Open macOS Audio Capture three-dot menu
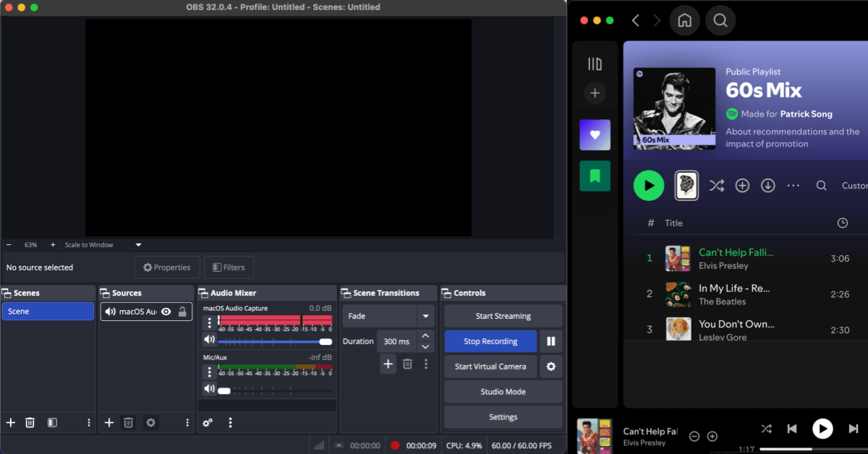The height and width of the screenshot is (454, 868). (210, 322)
